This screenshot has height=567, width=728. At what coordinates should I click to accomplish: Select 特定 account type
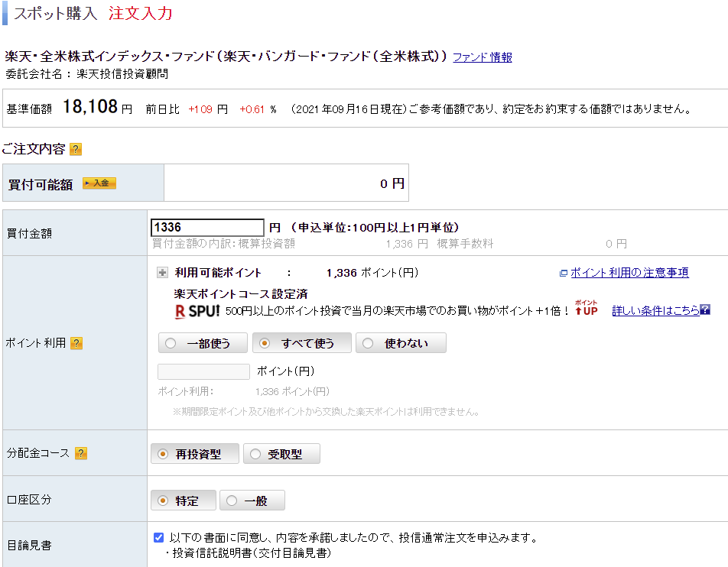point(184,501)
